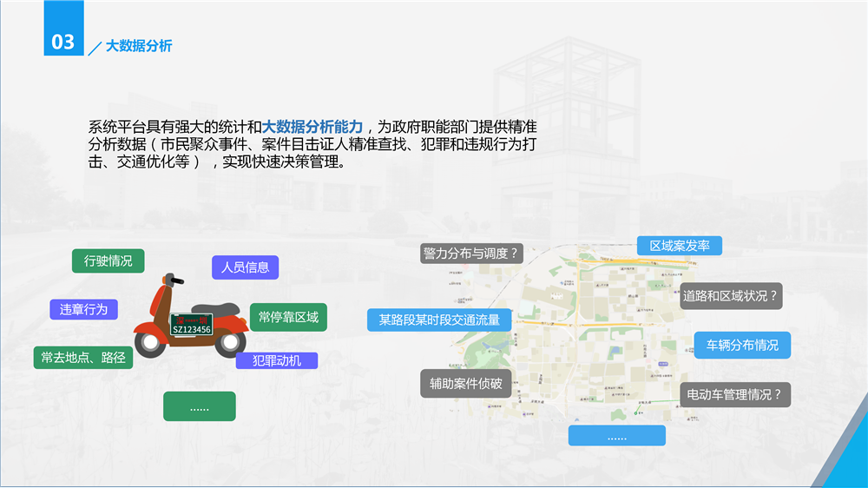This screenshot has width=868, height=488.
Task: Select the 警力分布与调度？ gray label
Action: point(471,254)
